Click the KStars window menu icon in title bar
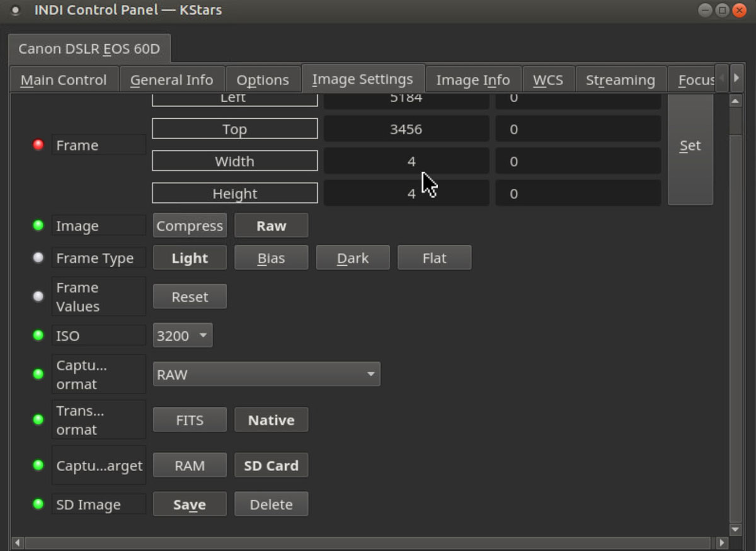 pyautogui.click(x=16, y=11)
